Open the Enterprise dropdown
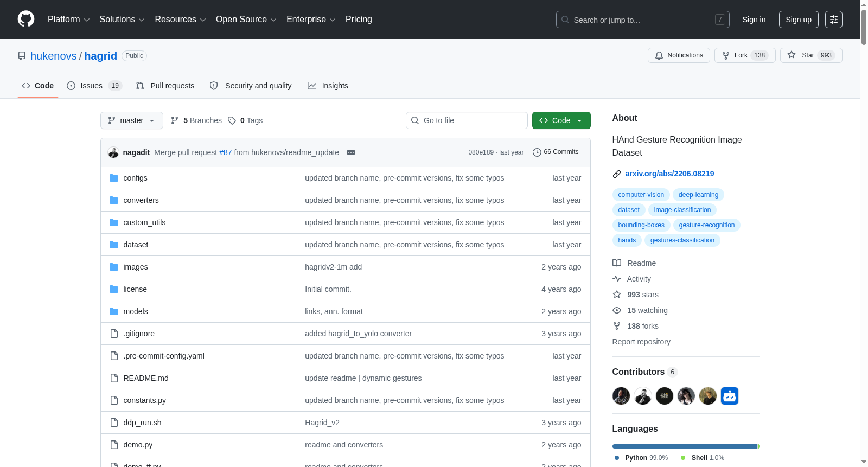The height and width of the screenshot is (467, 868). point(311,20)
